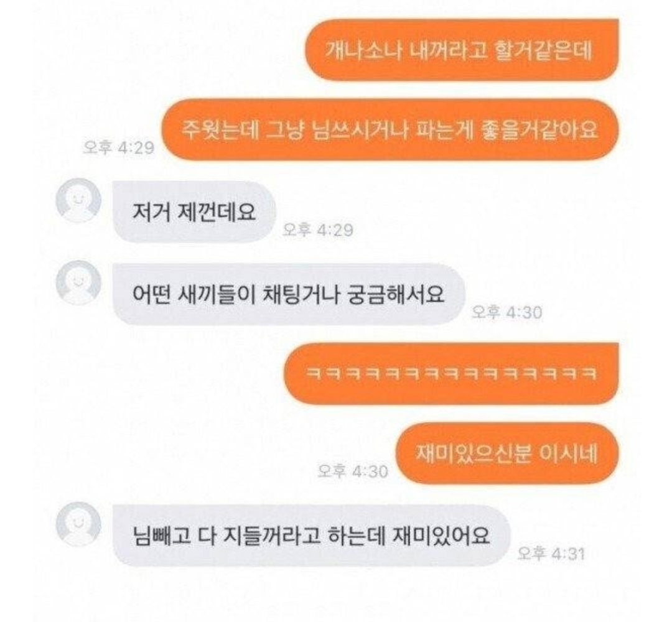Screen dimensions: 672x622
Task: Tap gray bubble '님빼고 다 지들꺼라고 하는데 재미있어요'
Action: 312,536
